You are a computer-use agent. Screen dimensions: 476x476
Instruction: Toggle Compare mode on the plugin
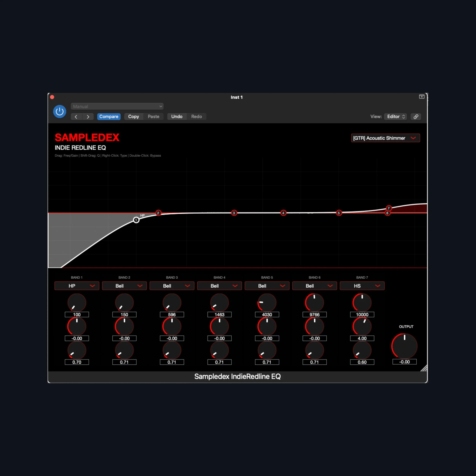[109, 117]
